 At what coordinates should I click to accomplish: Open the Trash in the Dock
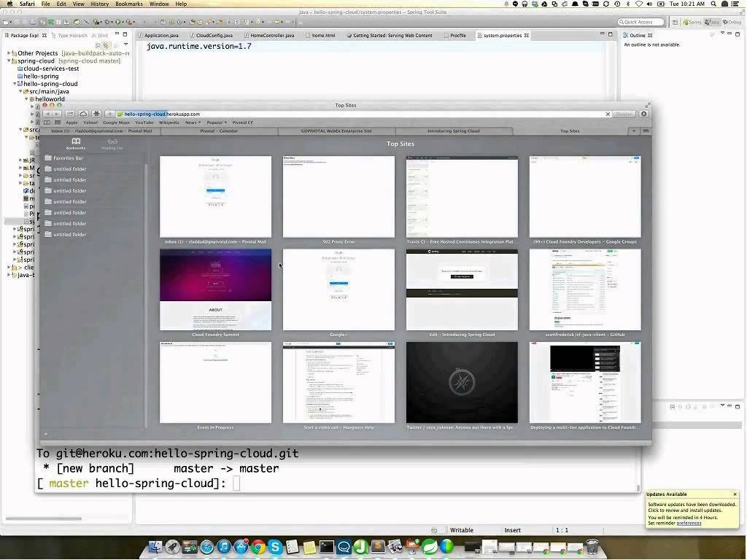pos(592,547)
